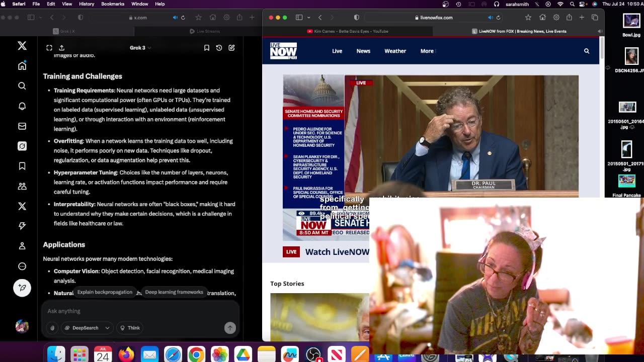
Task: Start a new Grok chat
Action: [x=231, y=48]
